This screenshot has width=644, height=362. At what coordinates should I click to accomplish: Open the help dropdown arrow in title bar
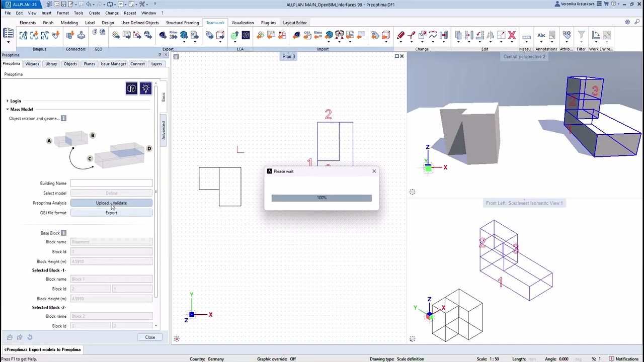[x=618, y=4]
